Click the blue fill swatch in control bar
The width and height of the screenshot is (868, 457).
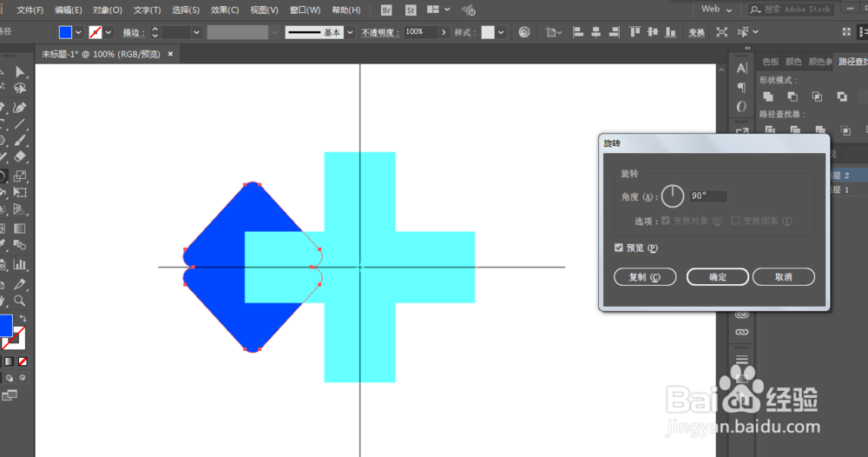pos(65,33)
